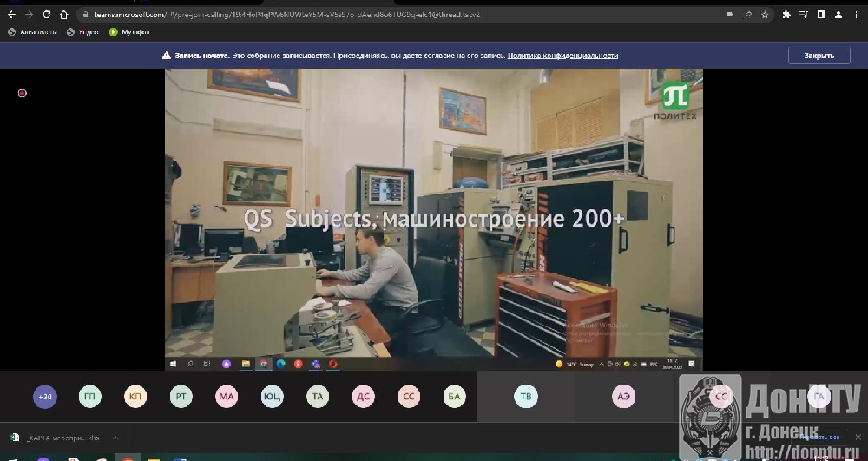This screenshot has height=461, width=868.
Task: Click the ГП participant avatar
Action: pos(90,397)
